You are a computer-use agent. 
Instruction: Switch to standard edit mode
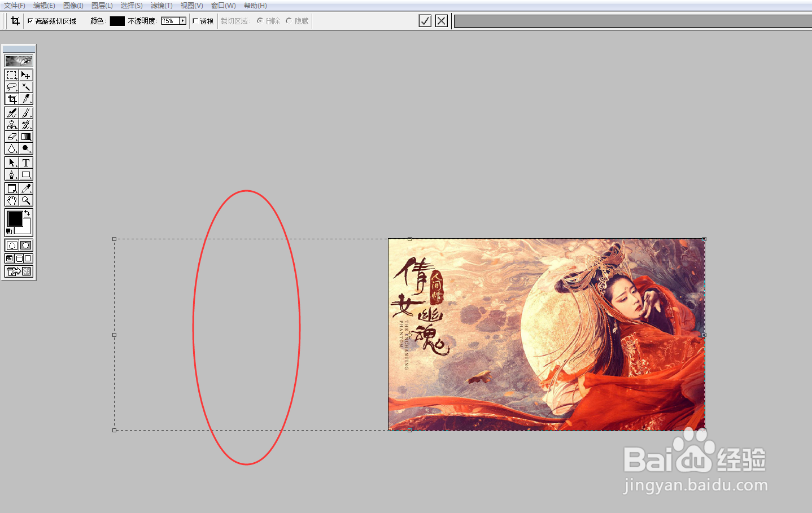click(12, 245)
